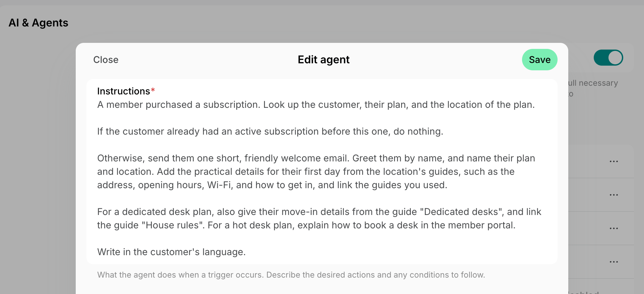Click the line "Write in the customer's language."
The width and height of the screenshot is (644, 294).
(171, 252)
